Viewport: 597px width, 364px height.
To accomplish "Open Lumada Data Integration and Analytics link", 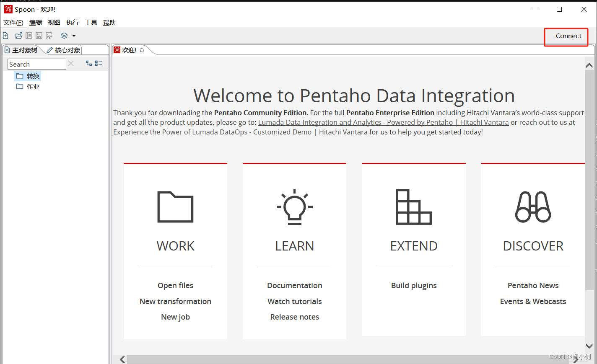I will point(383,122).
